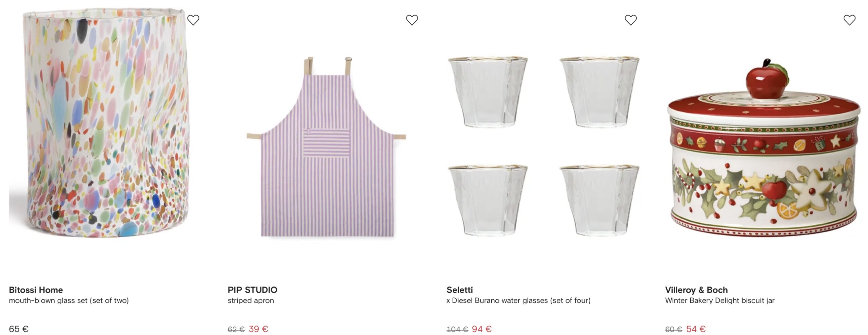
Task: Open mouth-blown glass set product title
Action: pos(69,300)
